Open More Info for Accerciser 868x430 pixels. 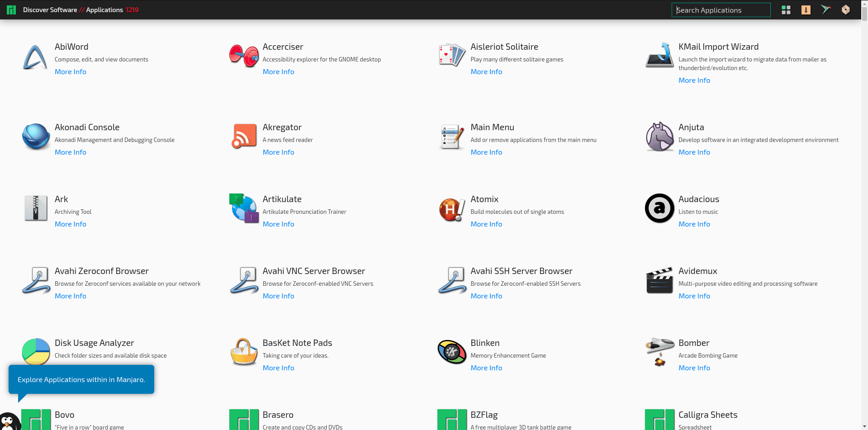pos(279,71)
